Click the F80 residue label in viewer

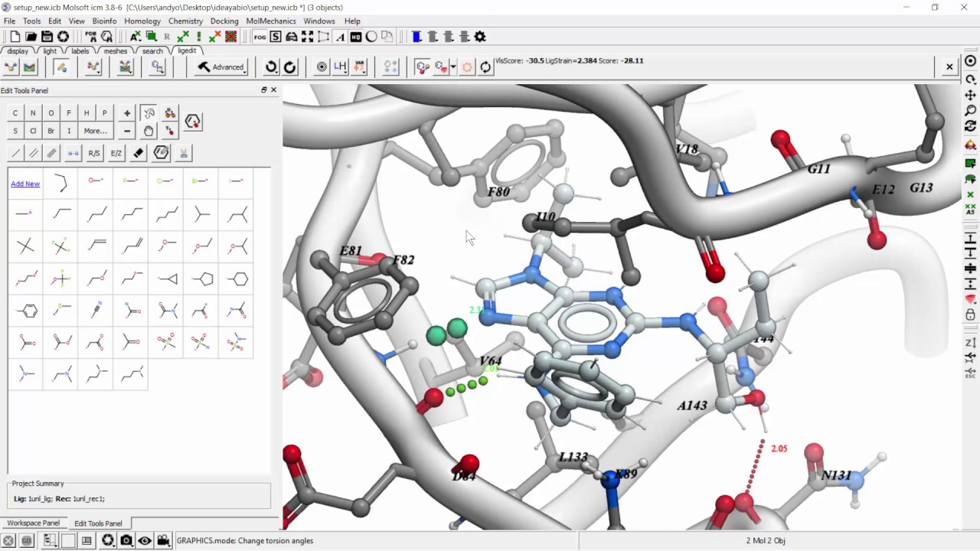tap(498, 192)
